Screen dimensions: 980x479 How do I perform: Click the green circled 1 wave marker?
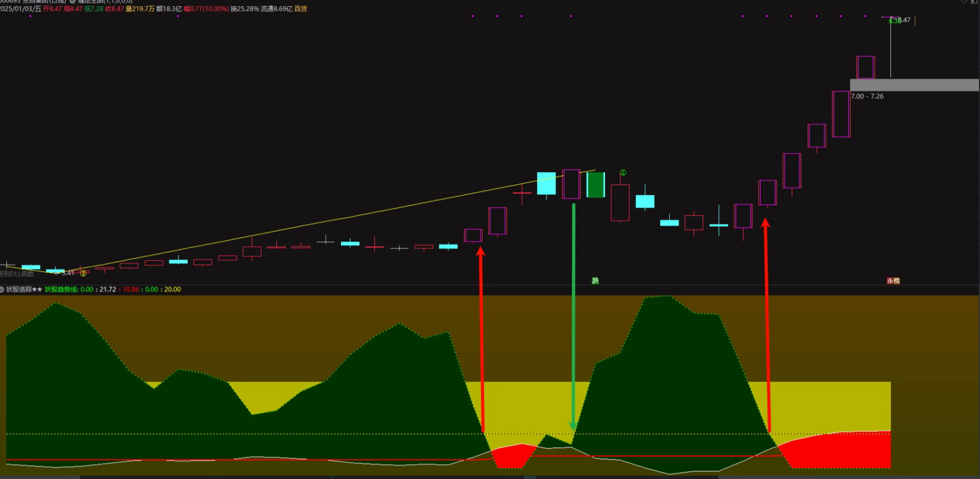[x=623, y=173]
